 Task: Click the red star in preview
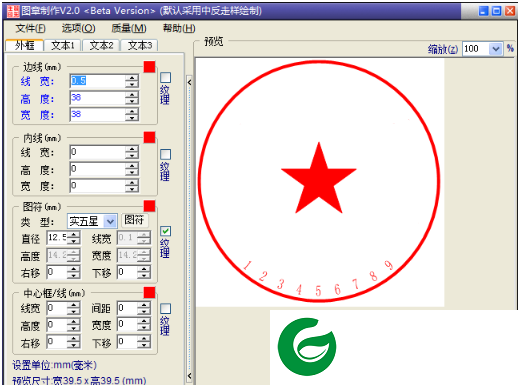(x=319, y=178)
